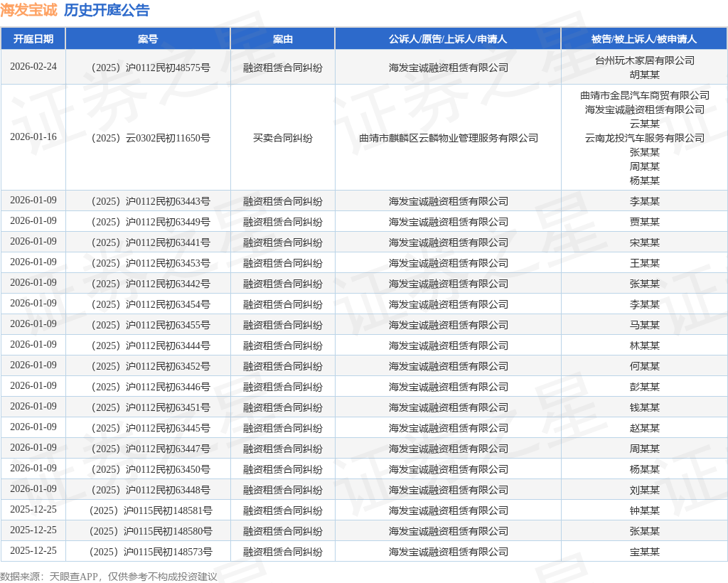
Task: Click 融资租赁合同纠纷 in row 沪0112民初63455号
Action: tap(283, 326)
